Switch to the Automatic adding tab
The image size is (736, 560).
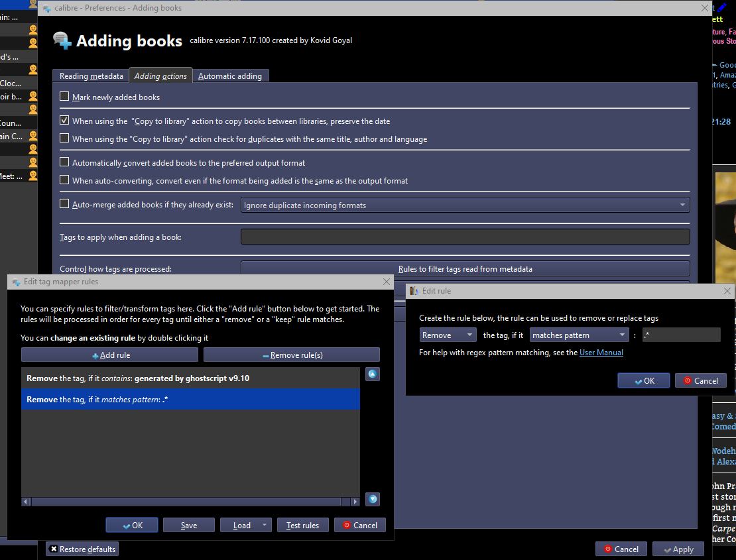(230, 76)
